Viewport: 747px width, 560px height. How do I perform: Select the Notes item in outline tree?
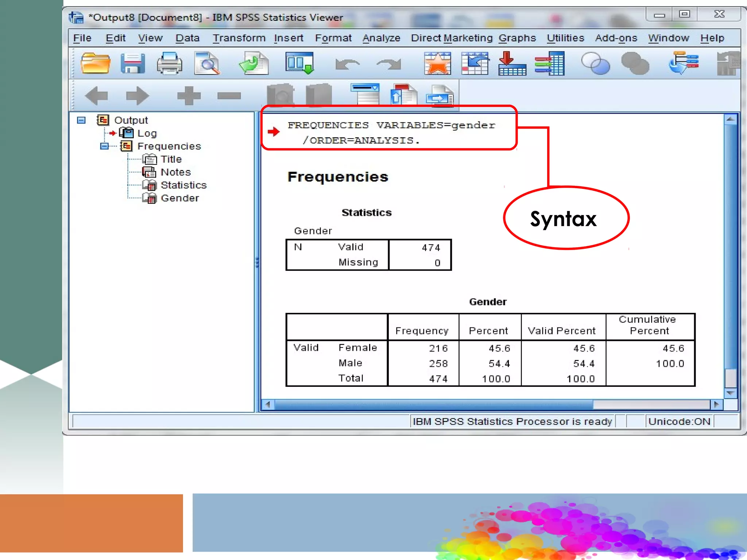coord(175,172)
